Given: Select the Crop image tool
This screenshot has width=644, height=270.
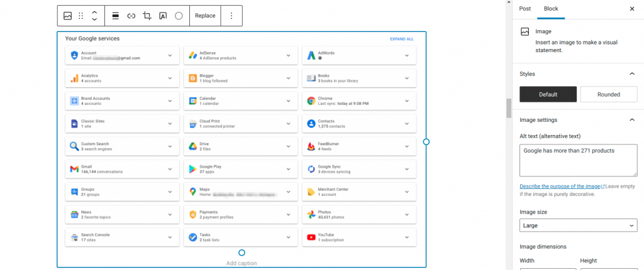Looking at the screenshot, I should tap(147, 16).
